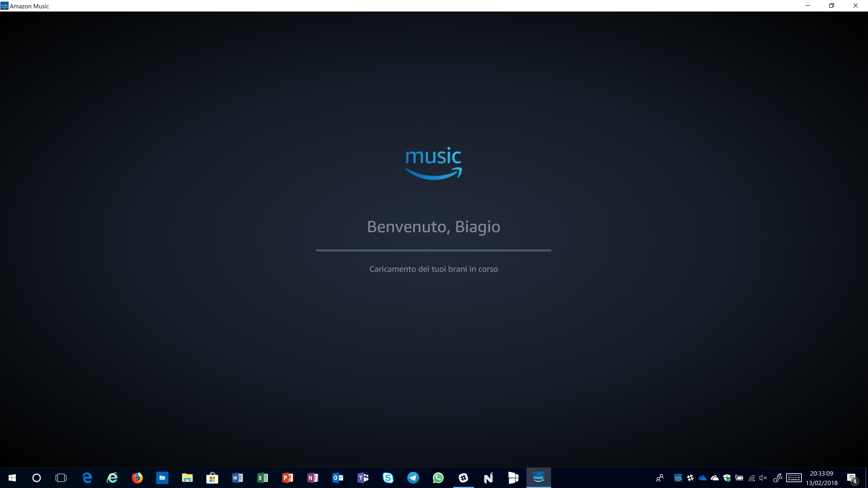868x488 pixels.
Task: Open the N-logo app in taskbar
Action: [x=488, y=478]
